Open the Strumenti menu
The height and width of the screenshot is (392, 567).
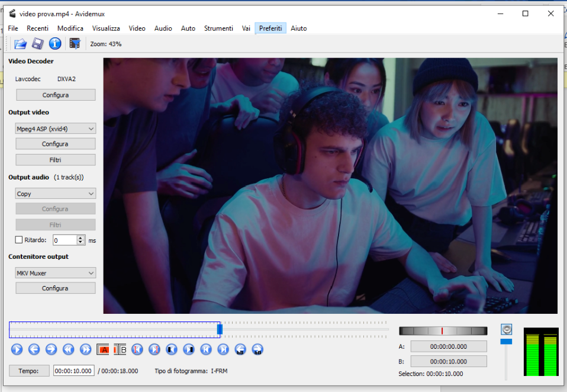218,28
